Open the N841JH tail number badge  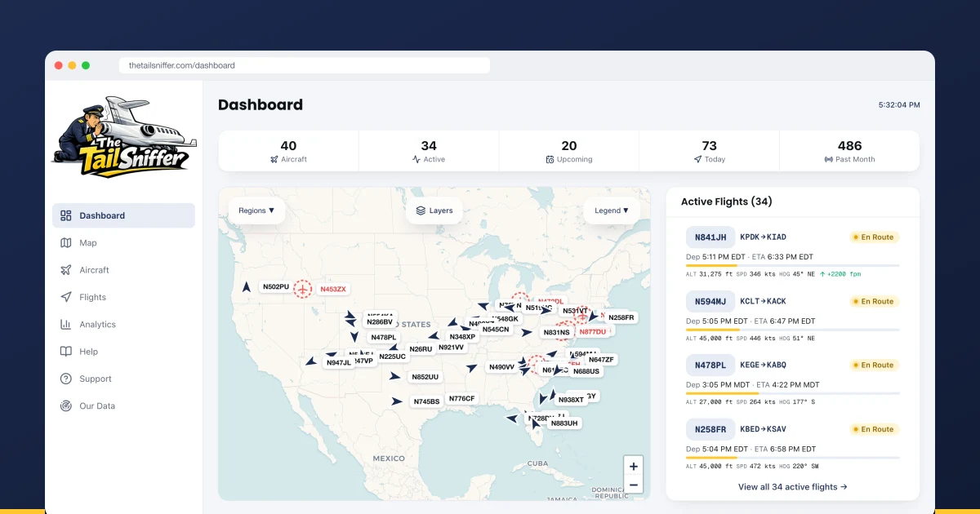tap(710, 237)
